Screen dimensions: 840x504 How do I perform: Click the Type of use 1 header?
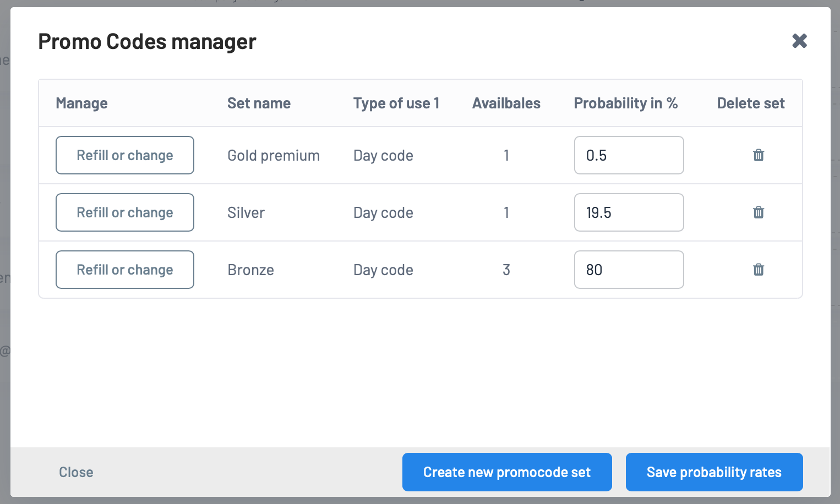396,103
